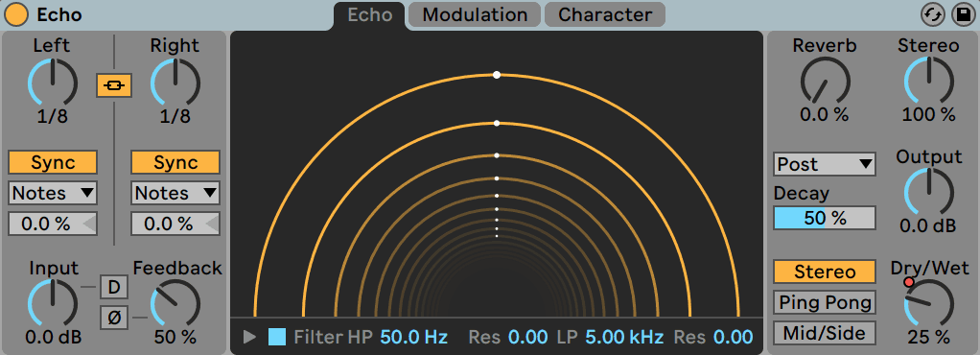Image resolution: width=980 pixels, height=355 pixels.
Task: Toggle the Echo device activator circle
Action: [16, 14]
